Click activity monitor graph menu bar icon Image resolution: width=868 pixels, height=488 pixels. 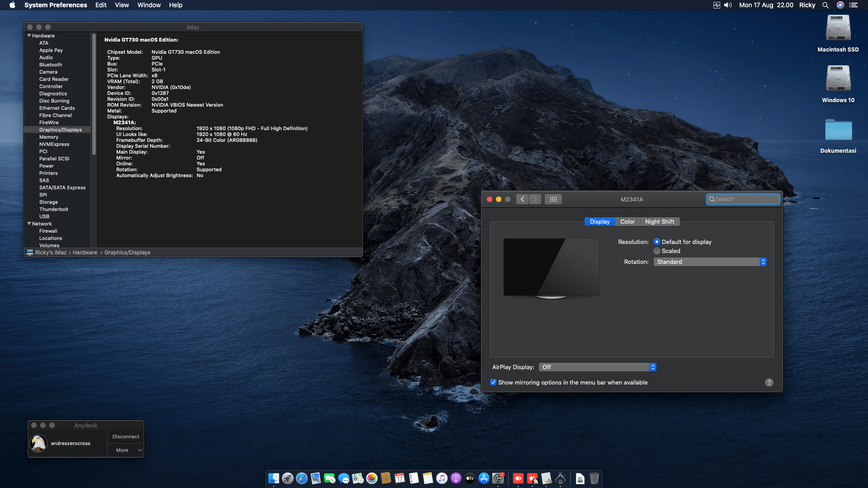pos(717,5)
